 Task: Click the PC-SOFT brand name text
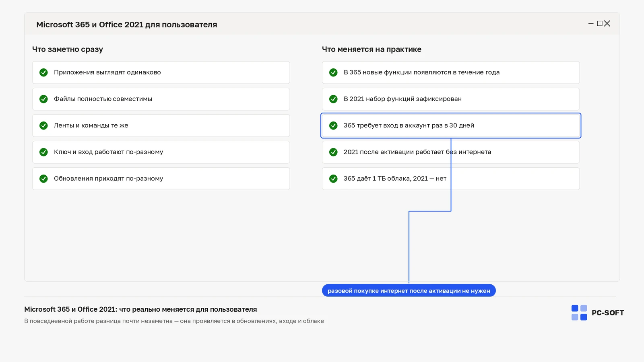pyautogui.click(x=608, y=313)
